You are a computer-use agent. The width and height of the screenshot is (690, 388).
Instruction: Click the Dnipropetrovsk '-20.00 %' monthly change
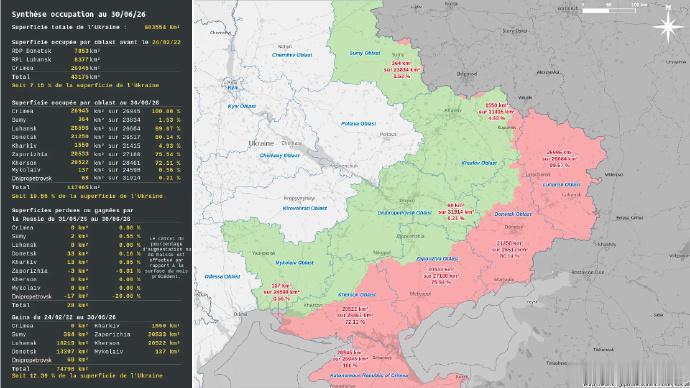pyautogui.click(x=127, y=296)
